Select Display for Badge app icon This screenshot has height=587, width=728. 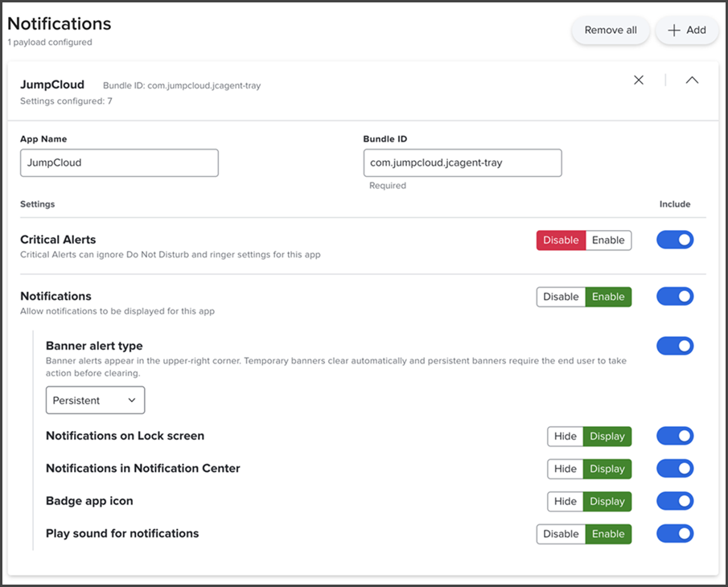click(607, 502)
